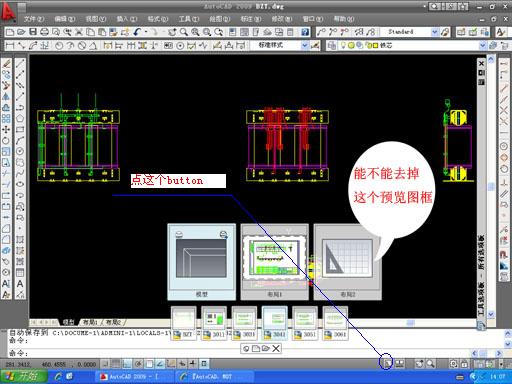This screenshot has height=384, width=512.
Task: Click the Open icon in quick view toolbar
Action: point(266,349)
